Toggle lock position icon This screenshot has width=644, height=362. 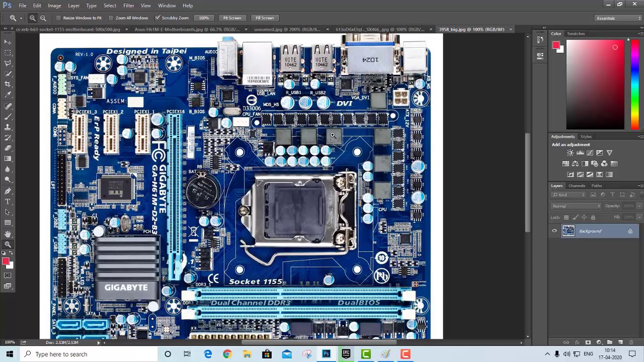584,217
